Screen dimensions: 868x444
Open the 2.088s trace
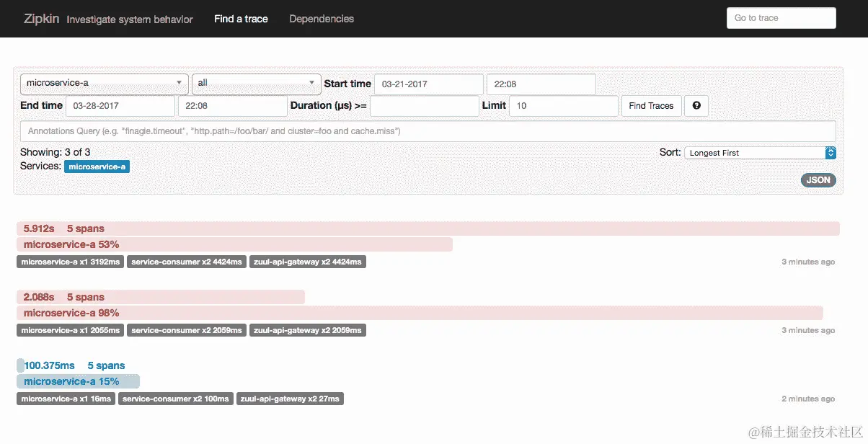pyautogui.click(x=161, y=297)
